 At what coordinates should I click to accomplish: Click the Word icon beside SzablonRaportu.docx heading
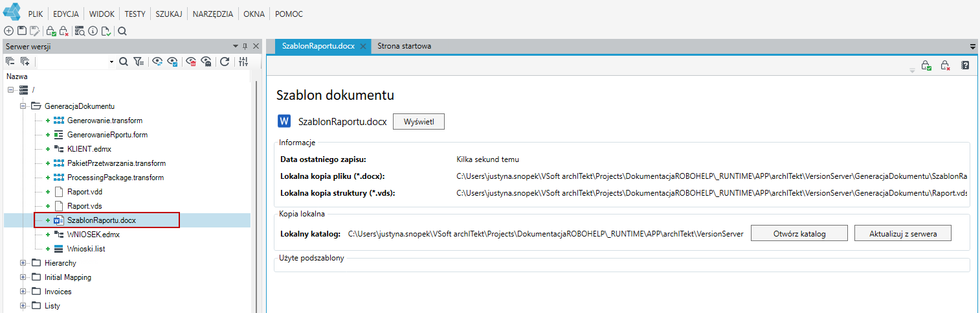[284, 122]
